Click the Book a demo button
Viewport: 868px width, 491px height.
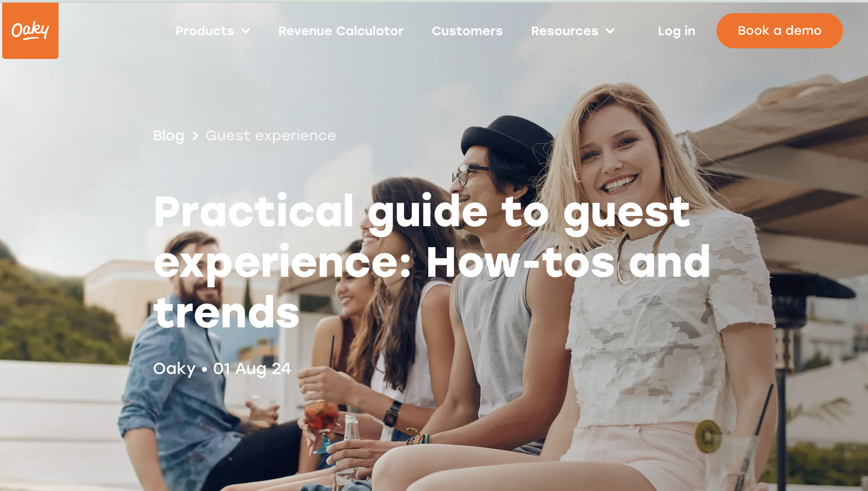tap(780, 31)
